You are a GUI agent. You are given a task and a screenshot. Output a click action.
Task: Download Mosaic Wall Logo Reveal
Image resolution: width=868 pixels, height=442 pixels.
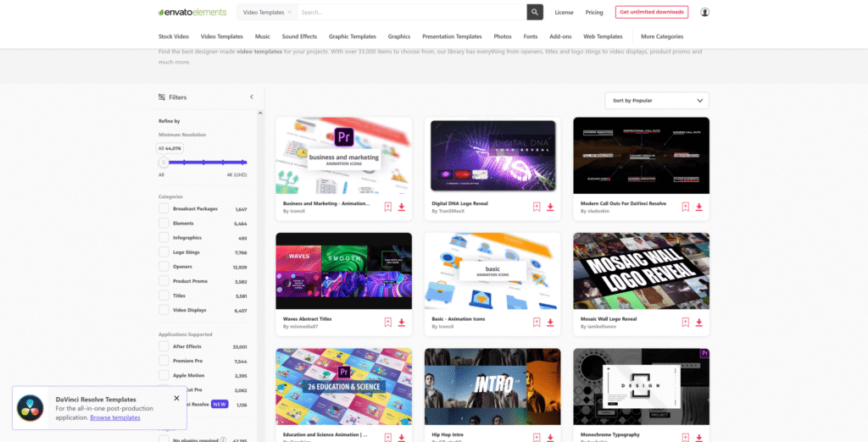[699, 323]
